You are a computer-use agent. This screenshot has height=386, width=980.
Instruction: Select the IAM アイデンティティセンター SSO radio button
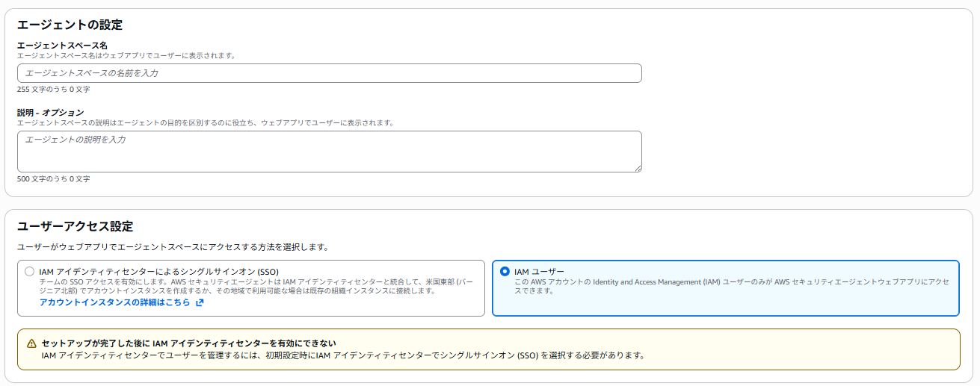29,272
